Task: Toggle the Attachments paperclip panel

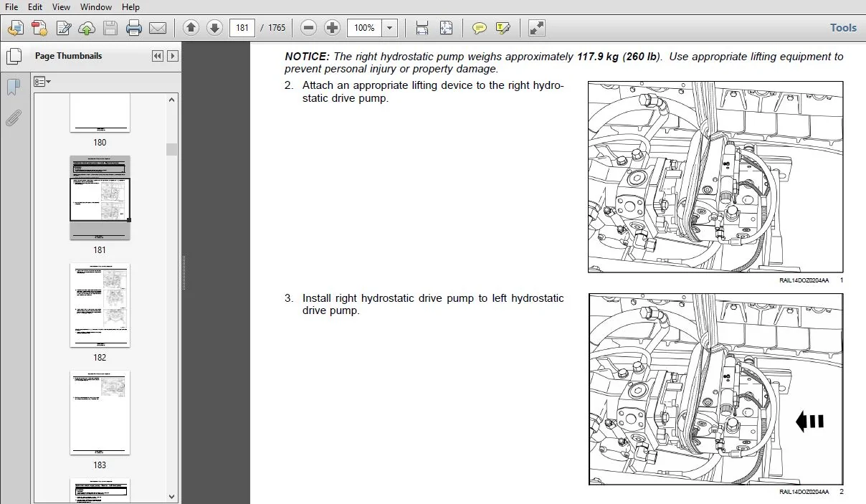Action: tap(13, 118)
